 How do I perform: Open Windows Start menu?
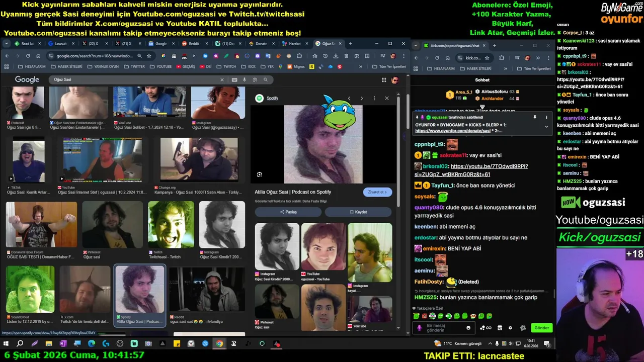click(6, 344)
